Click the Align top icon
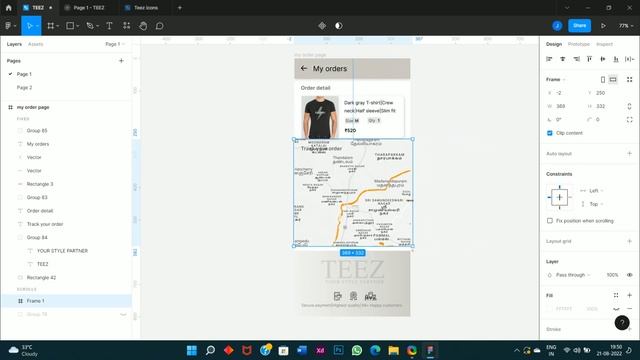 589,59
